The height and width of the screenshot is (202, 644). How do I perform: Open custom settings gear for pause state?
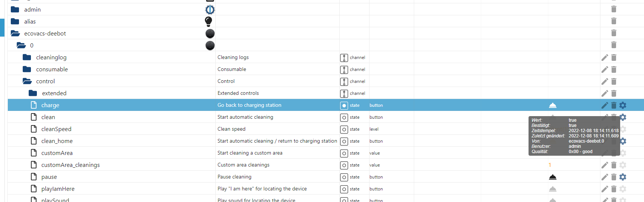(x=623, y=177)
